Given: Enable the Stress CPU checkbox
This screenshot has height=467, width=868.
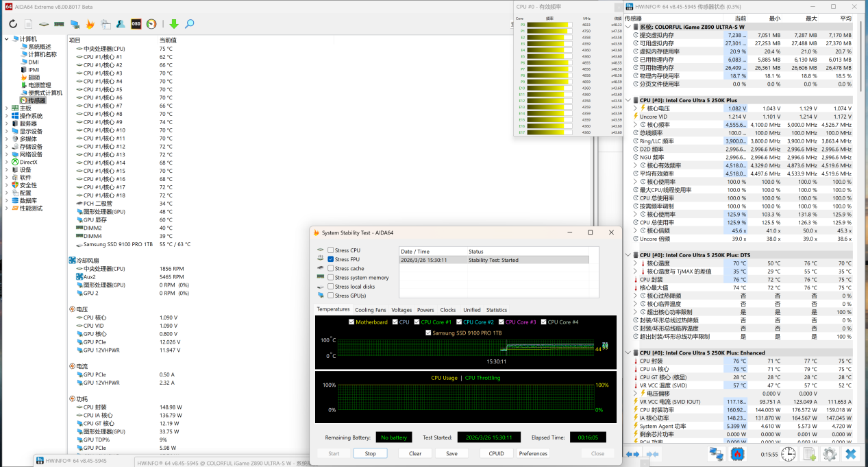Looking at the screenshot, I should coord(331,250).
